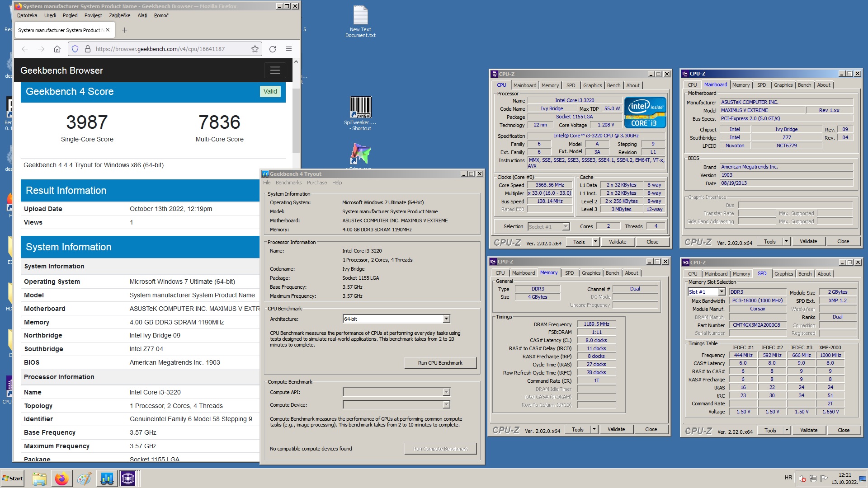
Task: Switch to Geekbench 4 taskbar icon
Action: pos(107,479)
